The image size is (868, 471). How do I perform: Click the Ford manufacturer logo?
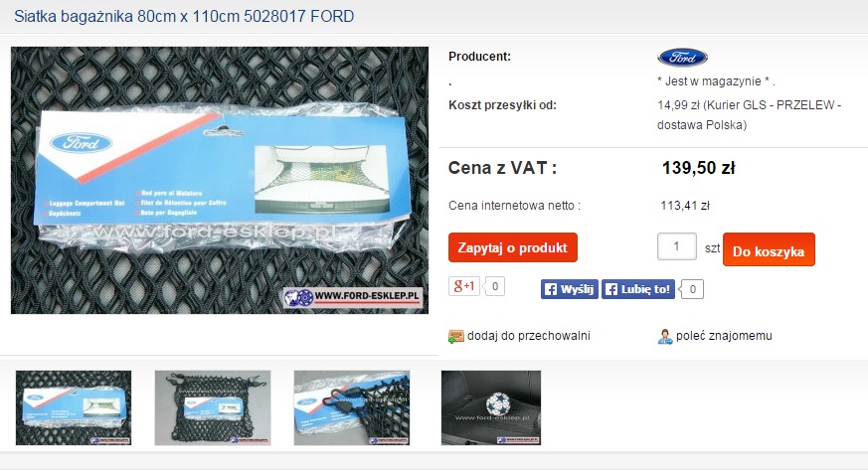coord(682,57)
